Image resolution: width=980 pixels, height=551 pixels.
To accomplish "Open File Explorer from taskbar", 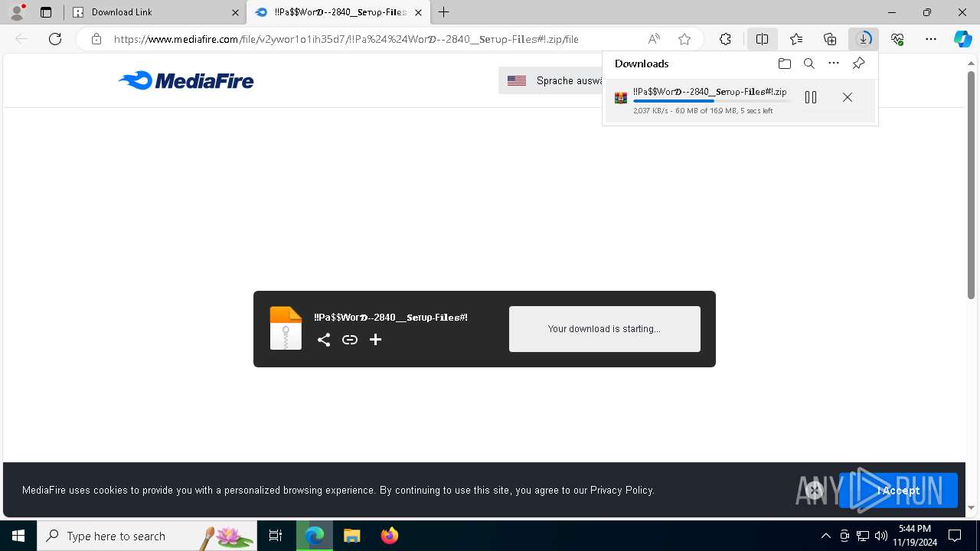I will click(351, 536).
